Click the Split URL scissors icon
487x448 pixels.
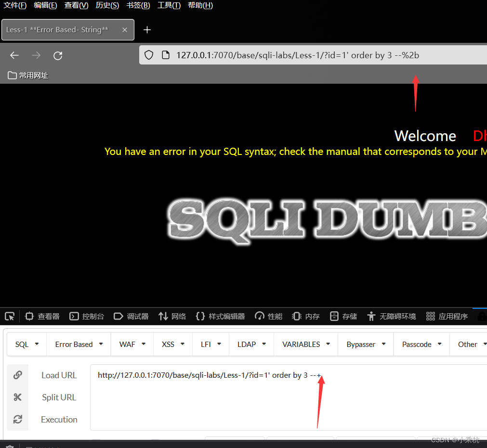coord(18,397)
